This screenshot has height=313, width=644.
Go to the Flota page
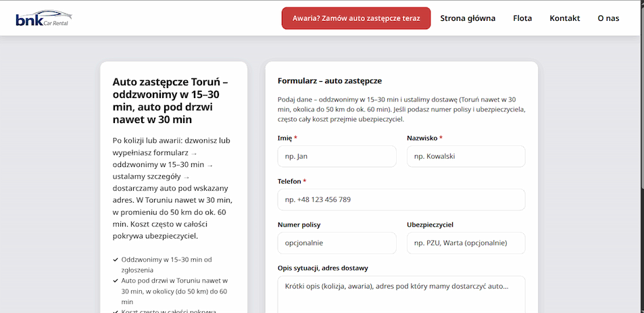522,18
